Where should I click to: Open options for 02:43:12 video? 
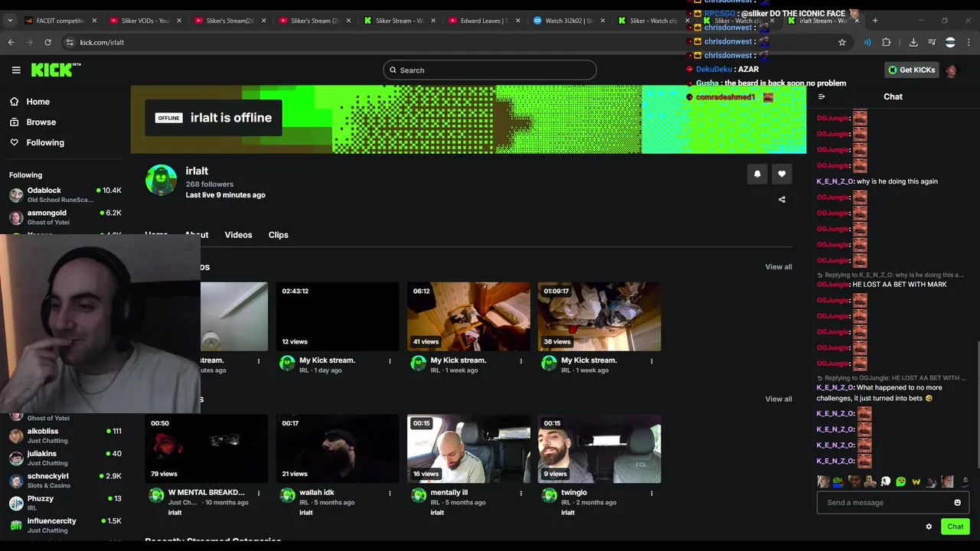pyautogui.click(x=390, y=361)
